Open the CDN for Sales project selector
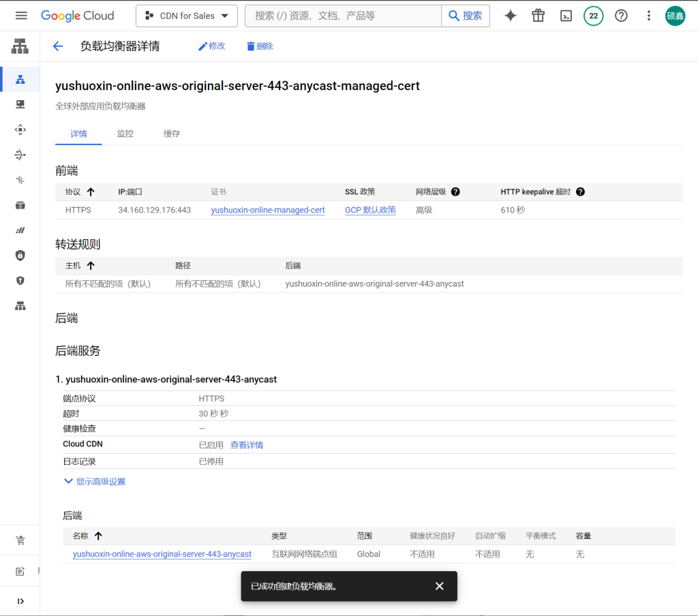The image size is (698, 616). [x=187, y=16]
